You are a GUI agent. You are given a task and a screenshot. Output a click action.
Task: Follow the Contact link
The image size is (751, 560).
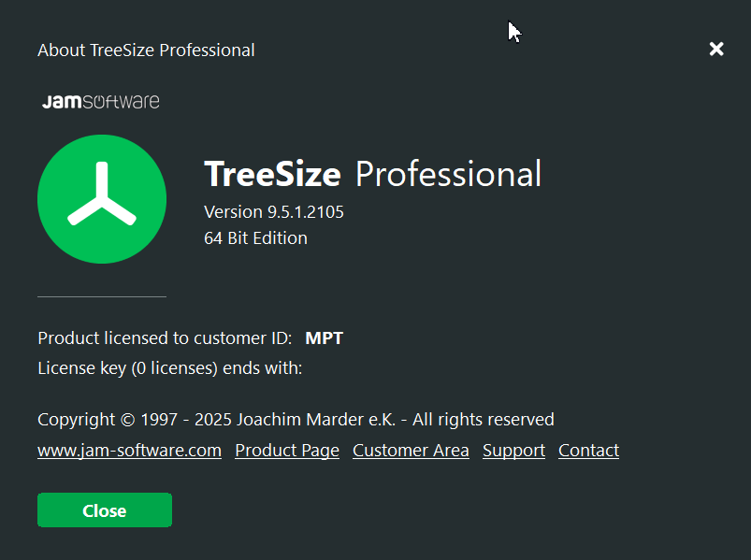tap(588, 451)
